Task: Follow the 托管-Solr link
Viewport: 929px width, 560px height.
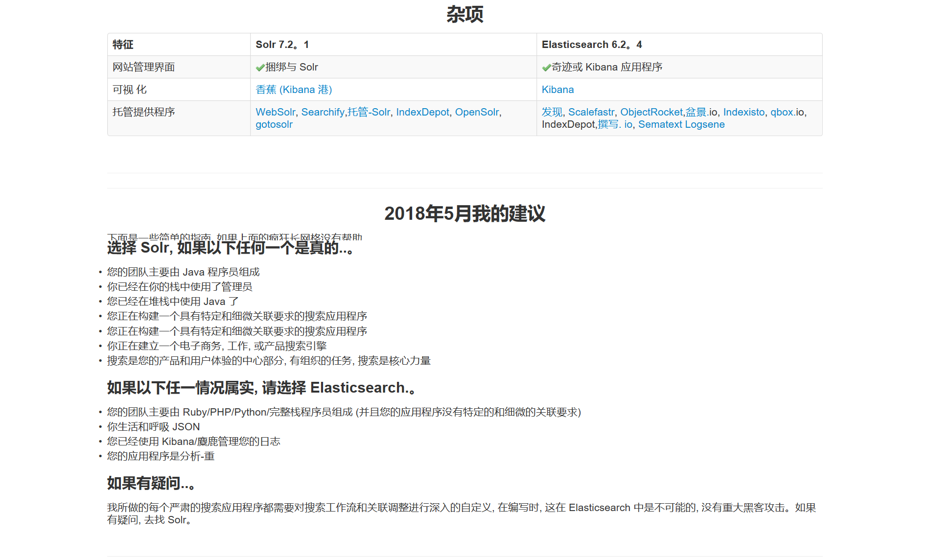Action: [369, 112]
